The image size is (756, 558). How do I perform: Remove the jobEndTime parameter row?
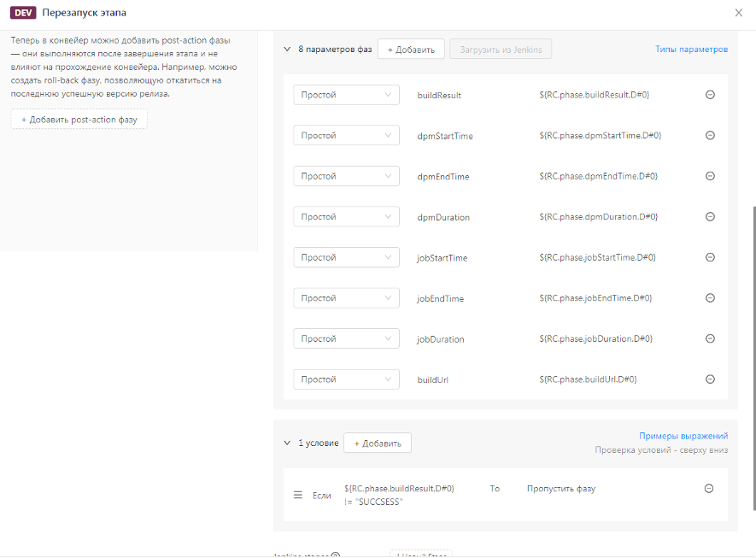click(x=709, y=298)
